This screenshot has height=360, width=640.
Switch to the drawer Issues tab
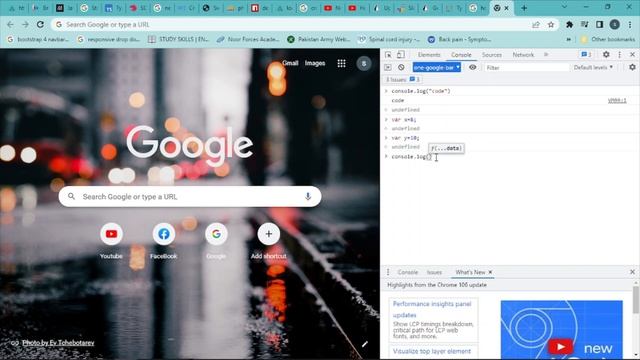(x=434, y=272)
